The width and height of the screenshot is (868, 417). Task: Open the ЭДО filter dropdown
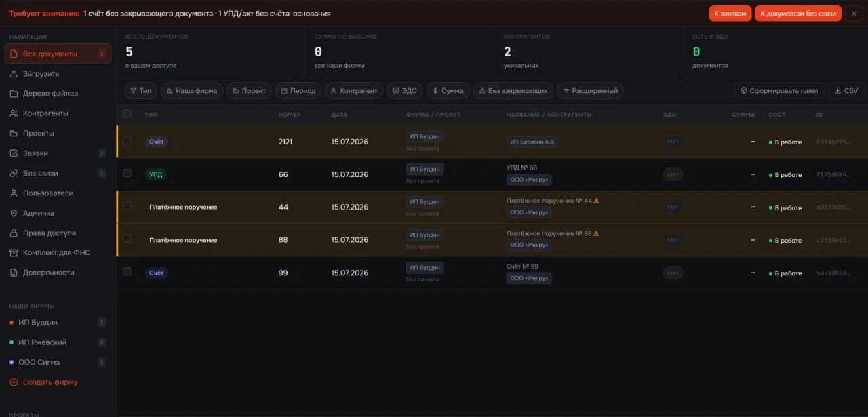(x=405, y=91)
